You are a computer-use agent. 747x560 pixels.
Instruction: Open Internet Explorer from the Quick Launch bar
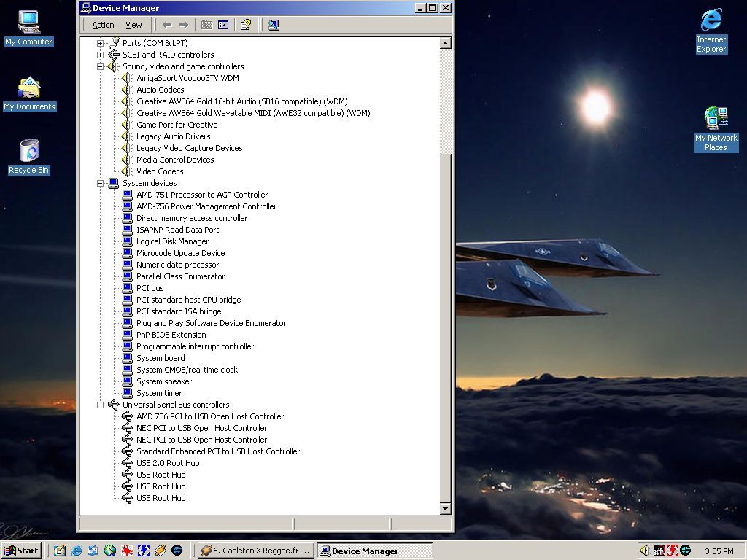tap(76, 551)
